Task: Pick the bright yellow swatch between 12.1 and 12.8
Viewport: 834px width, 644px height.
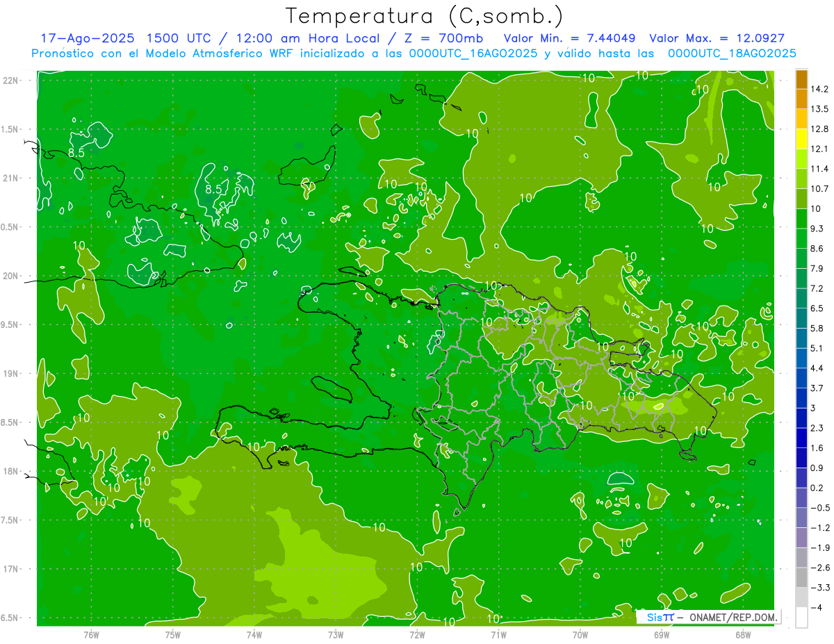Action: click(801, 139)
